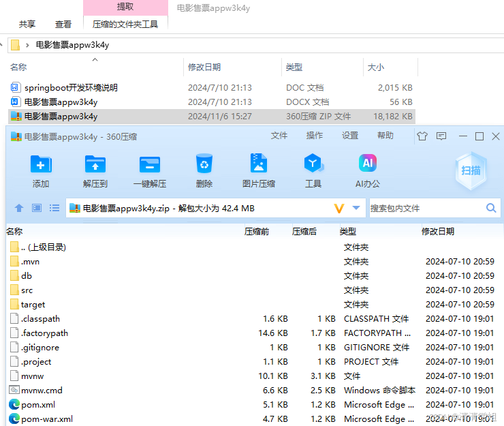Open the 设置 menu
This screenshot has width=504, height=426.
click(350, 136)
